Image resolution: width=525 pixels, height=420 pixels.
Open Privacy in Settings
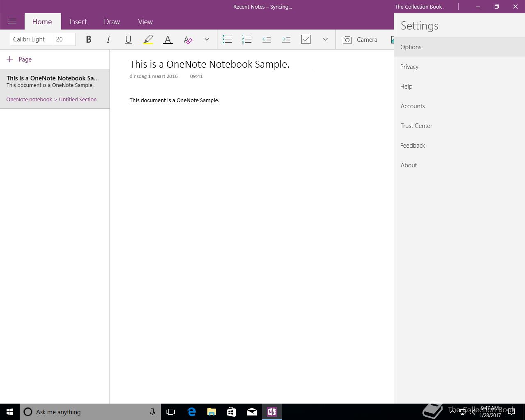[459, 66]
